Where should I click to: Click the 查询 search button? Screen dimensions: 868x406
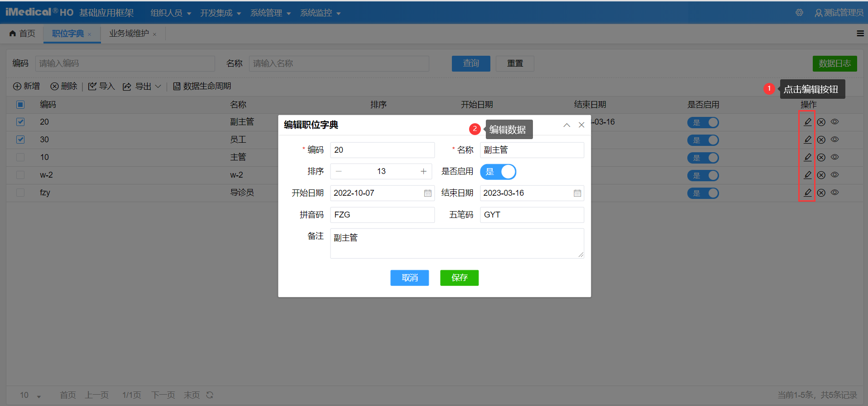pyautogui.click(x=471, y=63)
